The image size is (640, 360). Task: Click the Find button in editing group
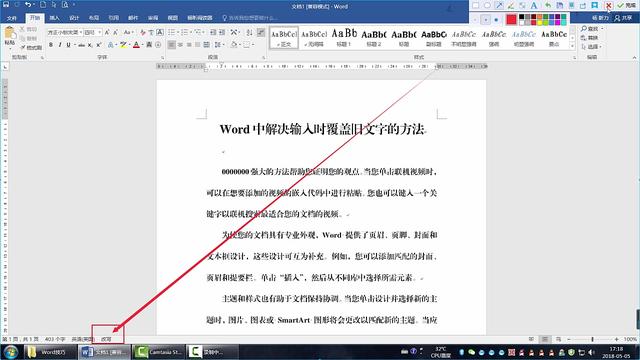[591, 29]
